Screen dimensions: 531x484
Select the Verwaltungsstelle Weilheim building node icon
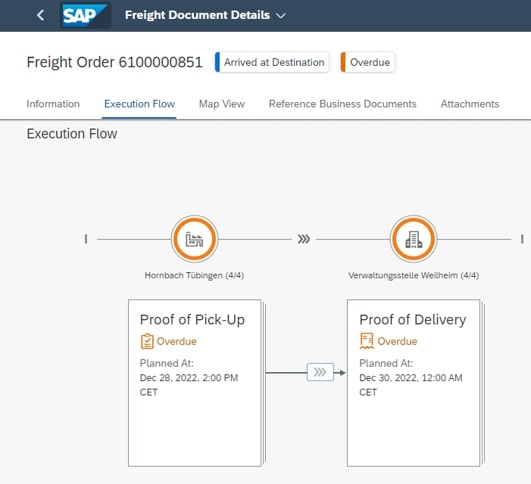pos(413,239)
